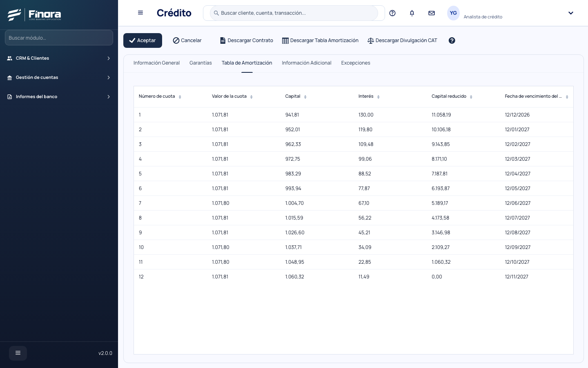Click capital value 1.004,70
Viewport: 588px width, 368px height.
coord(294,203)
